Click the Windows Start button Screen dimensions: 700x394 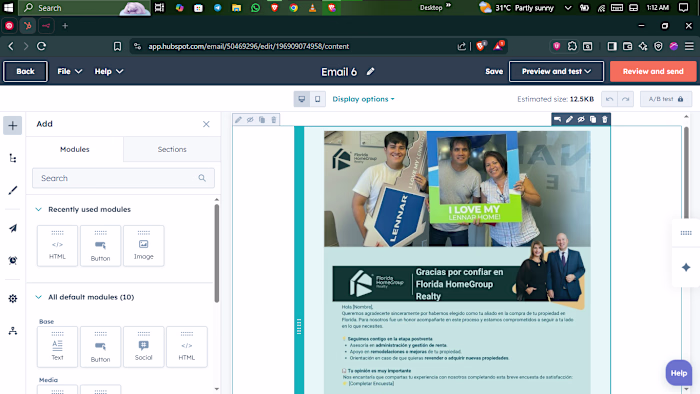point(8,8)
